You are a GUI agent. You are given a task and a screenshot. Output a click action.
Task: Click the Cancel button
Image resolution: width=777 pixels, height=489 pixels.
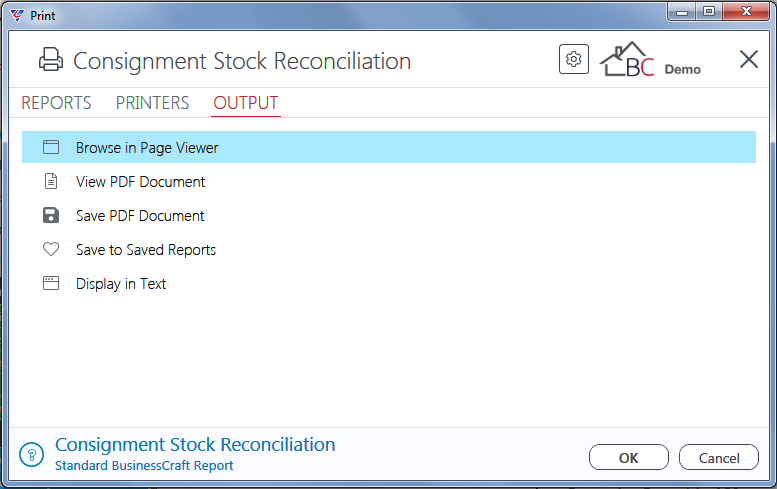719,457
